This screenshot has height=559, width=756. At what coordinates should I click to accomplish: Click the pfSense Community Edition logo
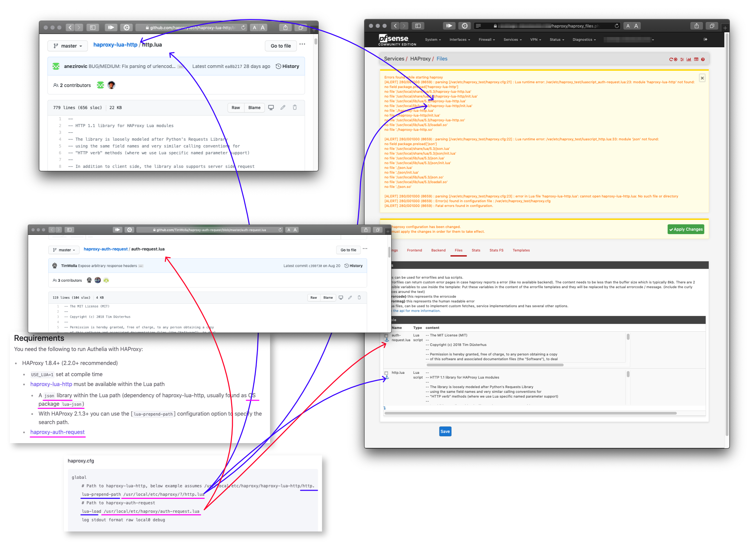tap(397, 40)
